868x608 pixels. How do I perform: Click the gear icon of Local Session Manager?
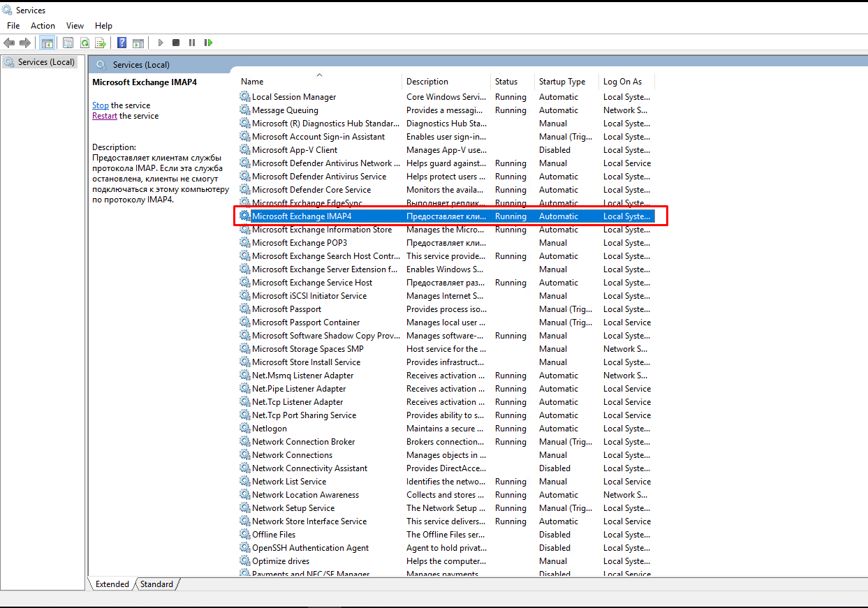[245, 97]
